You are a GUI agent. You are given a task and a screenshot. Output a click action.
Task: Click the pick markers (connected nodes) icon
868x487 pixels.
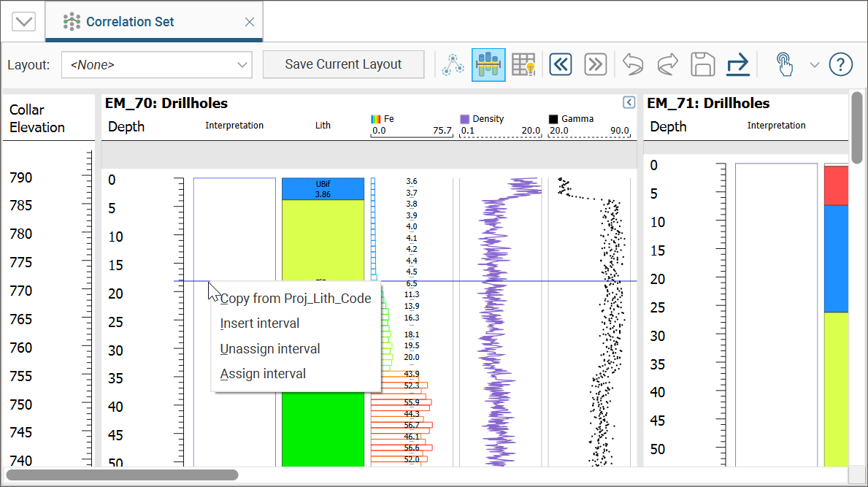click(x=453, y=65)
